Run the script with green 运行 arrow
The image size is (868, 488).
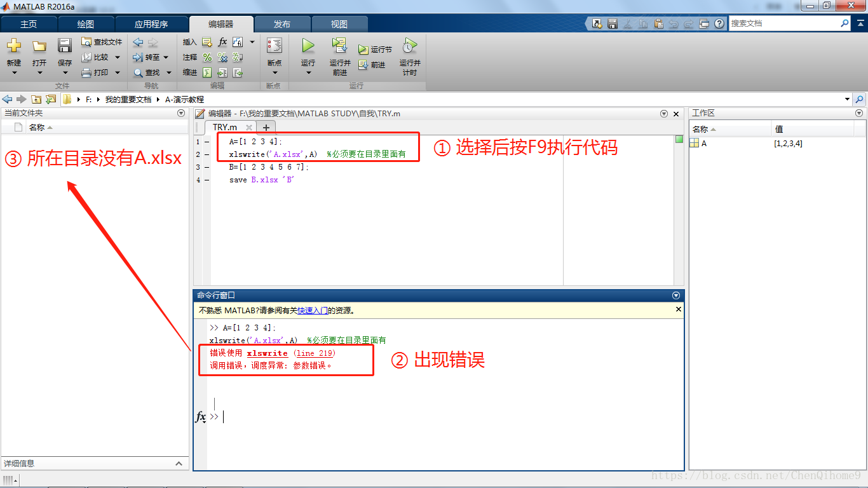[308, 46]
